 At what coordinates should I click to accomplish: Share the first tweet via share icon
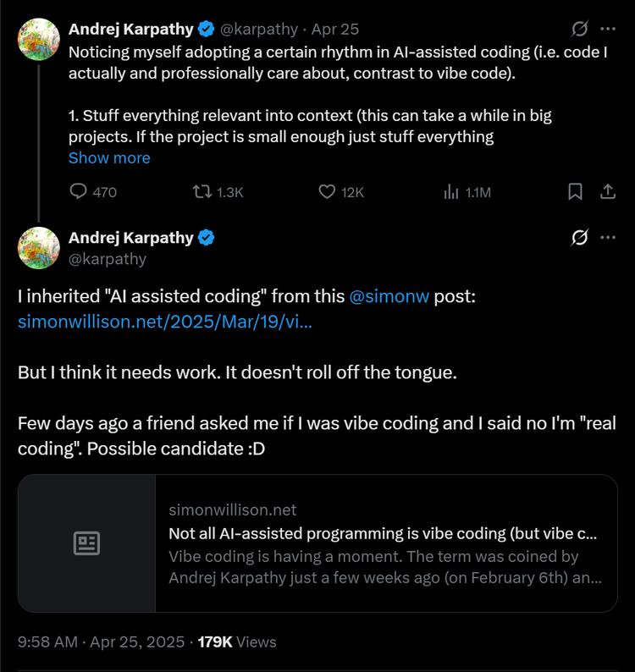click(607, 192)
